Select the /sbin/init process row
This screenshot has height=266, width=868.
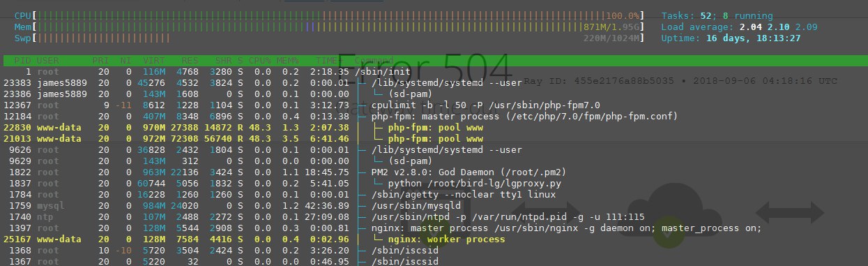click(x=434, y=72)
